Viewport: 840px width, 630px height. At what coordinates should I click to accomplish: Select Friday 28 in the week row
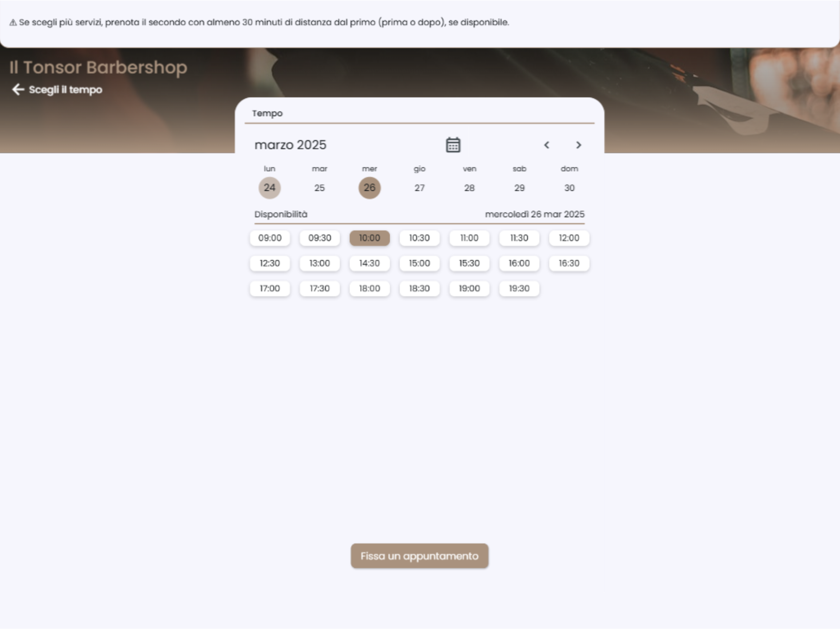(470, 188)
